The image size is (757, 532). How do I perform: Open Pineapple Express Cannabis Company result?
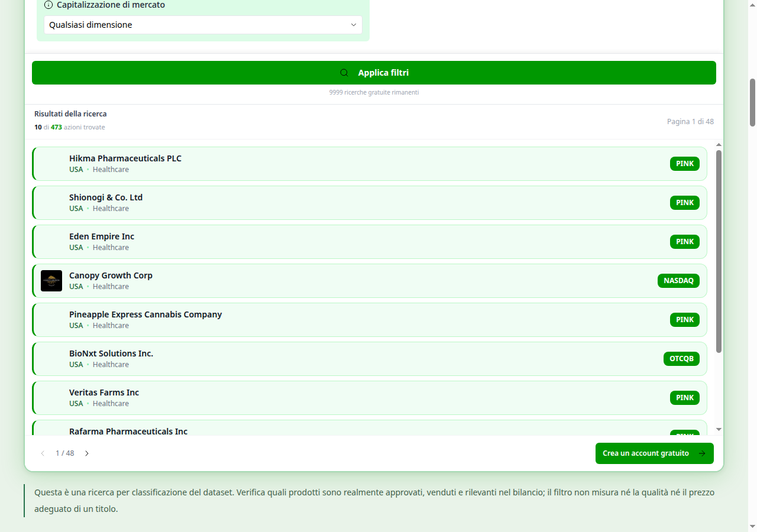[370, 320]
